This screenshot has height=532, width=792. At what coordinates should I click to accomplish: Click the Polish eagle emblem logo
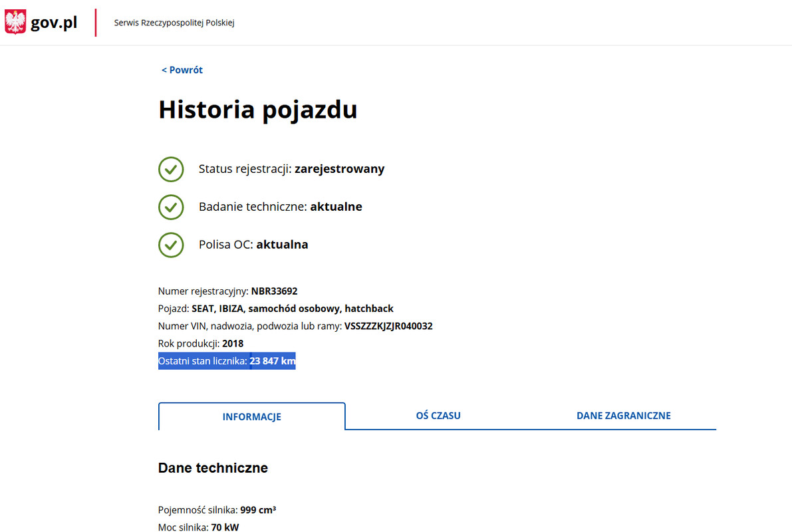(x=15, y=23)
